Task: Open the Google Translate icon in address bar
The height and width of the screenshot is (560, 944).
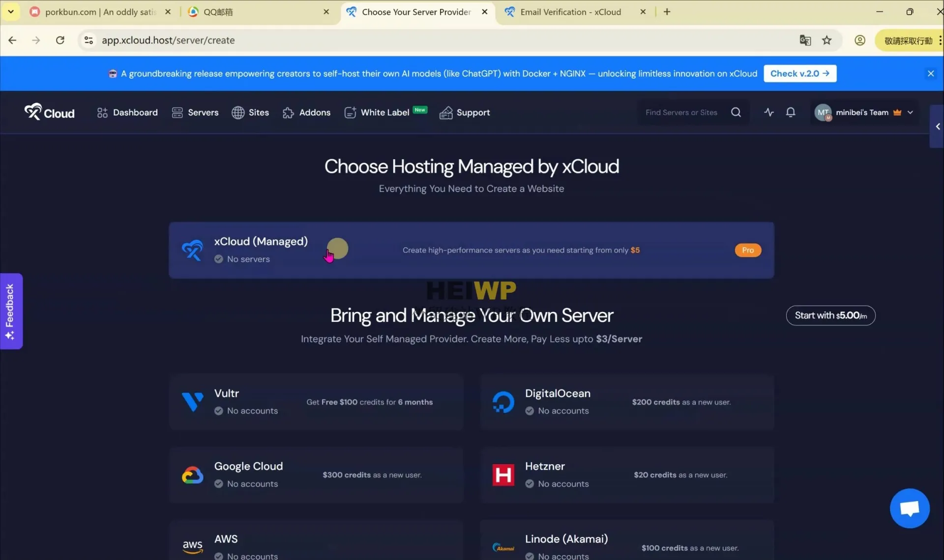Action: pos(805,40)
